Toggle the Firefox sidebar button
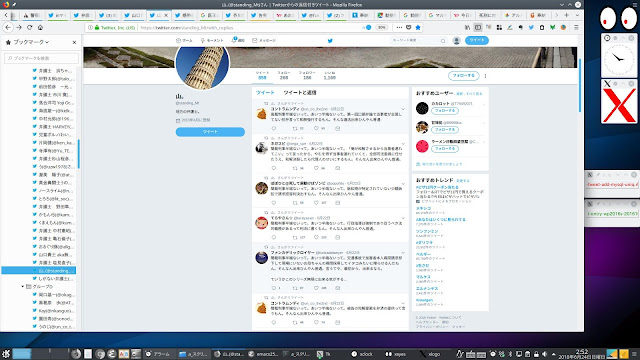 point(478,27)
